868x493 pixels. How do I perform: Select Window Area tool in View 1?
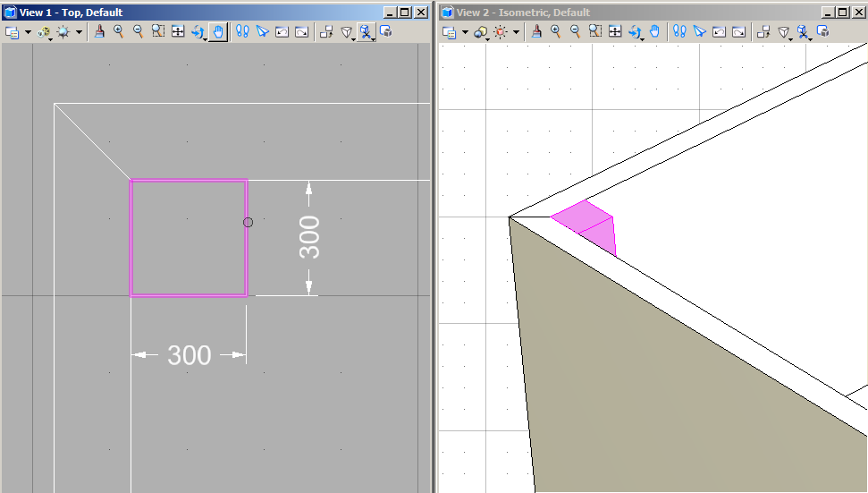[157, 31]
